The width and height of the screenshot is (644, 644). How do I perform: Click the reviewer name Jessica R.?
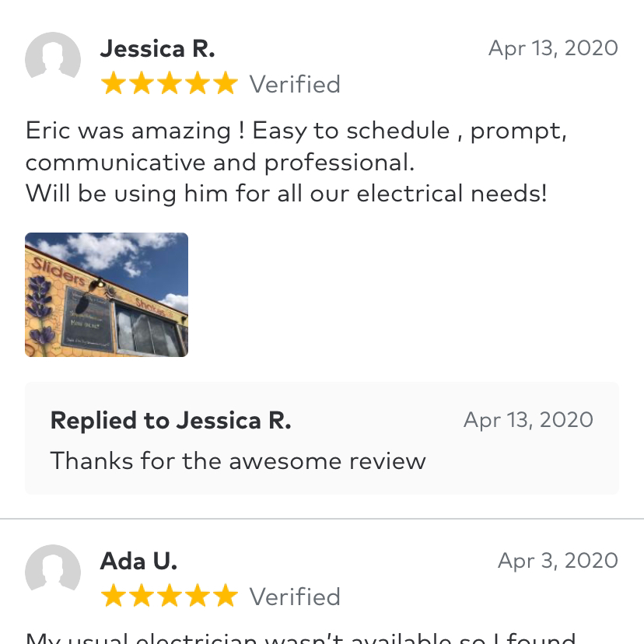click(x=157, y=49)
